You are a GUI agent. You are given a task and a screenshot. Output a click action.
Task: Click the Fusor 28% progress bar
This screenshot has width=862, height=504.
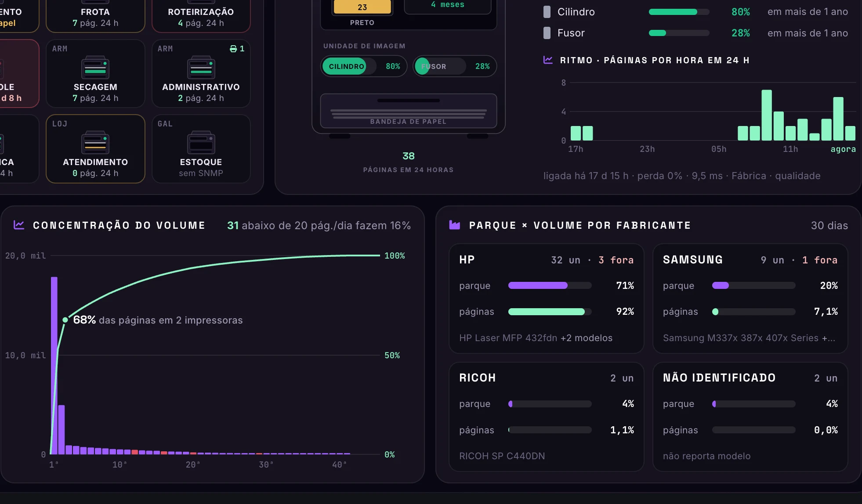pyautogui.click(x=679, y=33)
